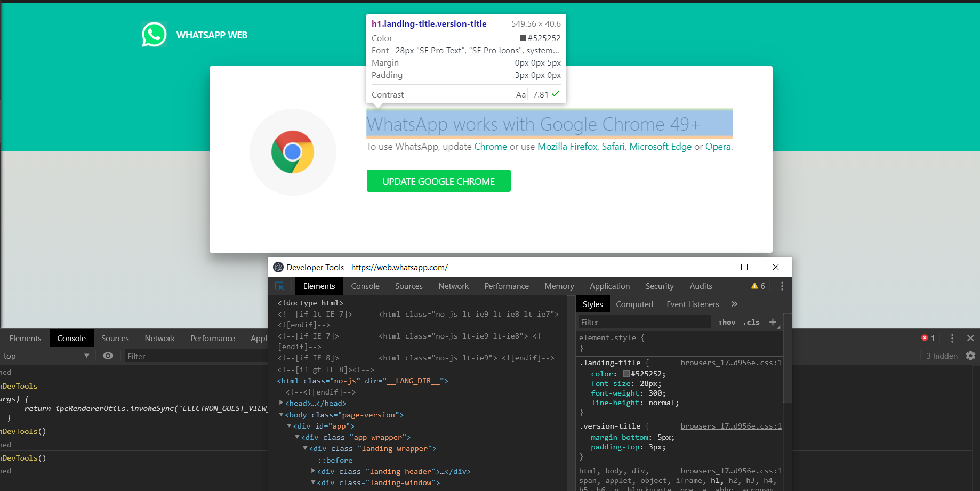Click the Network tab in the docked background DevTools
980x491 pixels.
click(160, 339)
